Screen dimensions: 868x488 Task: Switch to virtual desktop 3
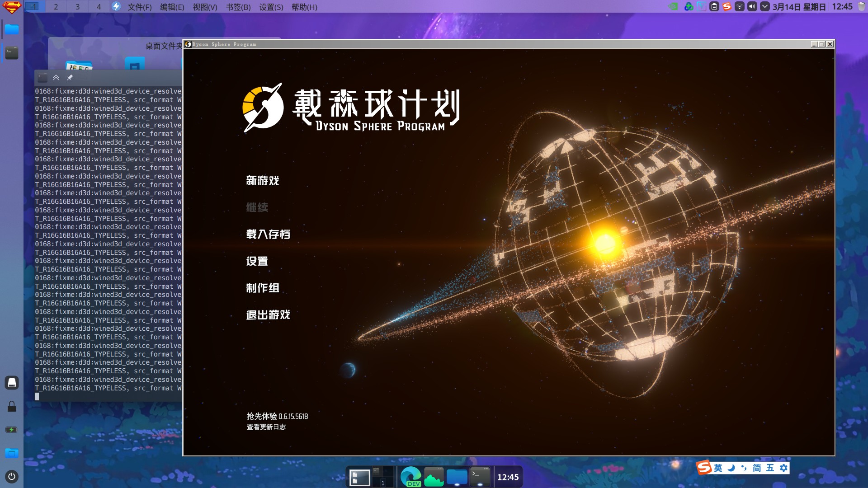coord(77,6)
